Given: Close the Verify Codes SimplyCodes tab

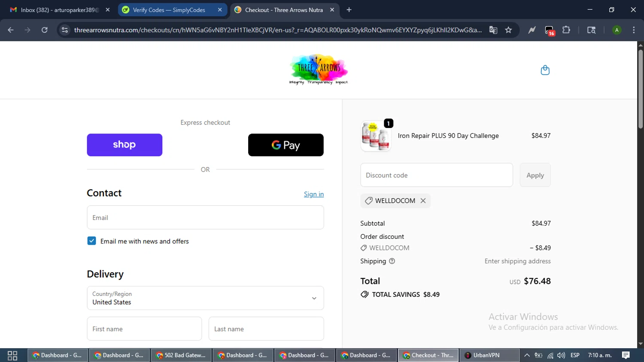Looking at the screenshot, I should [x=220, y=10].
